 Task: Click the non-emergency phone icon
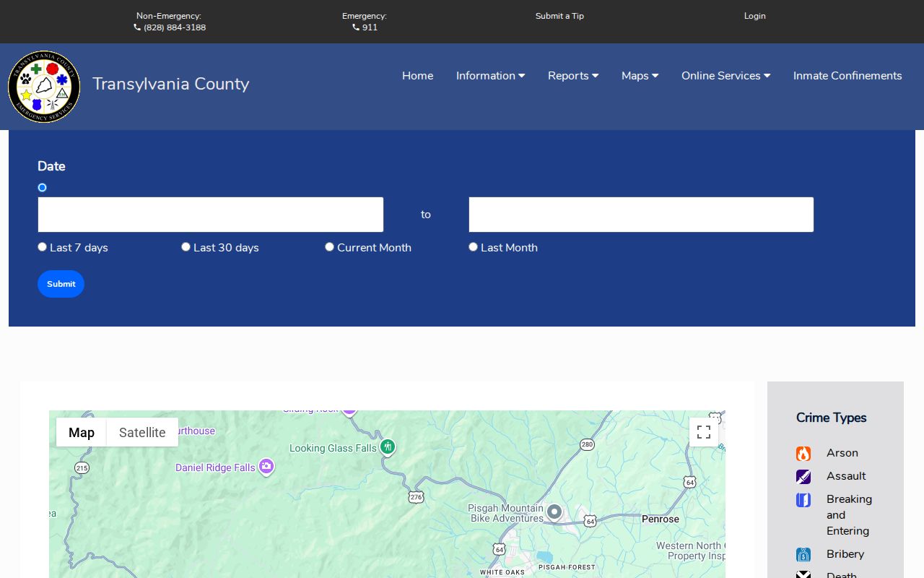[137, 27]
